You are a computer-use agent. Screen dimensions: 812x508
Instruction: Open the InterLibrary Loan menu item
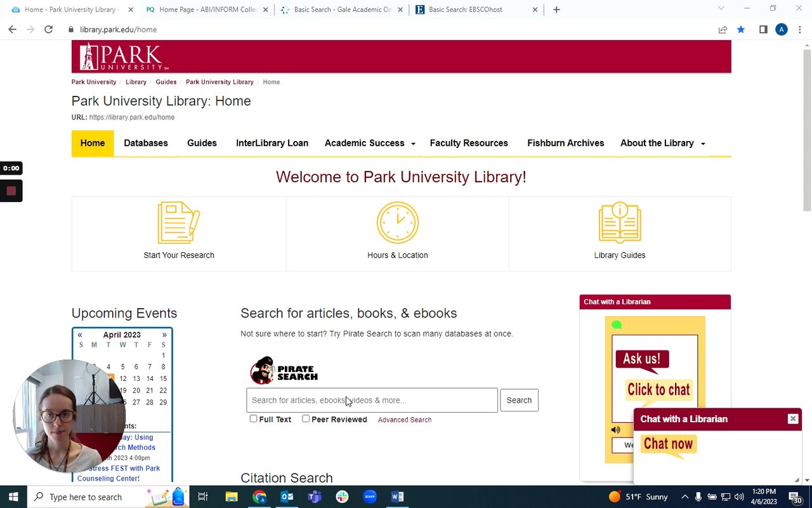coord(272,143)
